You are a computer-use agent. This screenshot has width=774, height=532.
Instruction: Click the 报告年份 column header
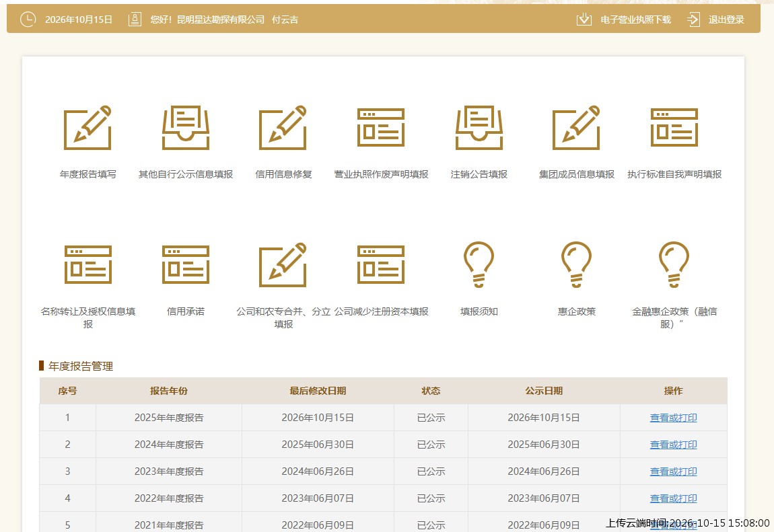(x=169, y=391)
